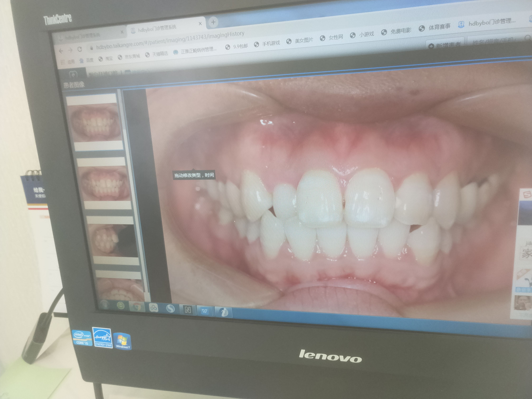
Task: Open a new browser tab with the plus button
Action: 213,22
